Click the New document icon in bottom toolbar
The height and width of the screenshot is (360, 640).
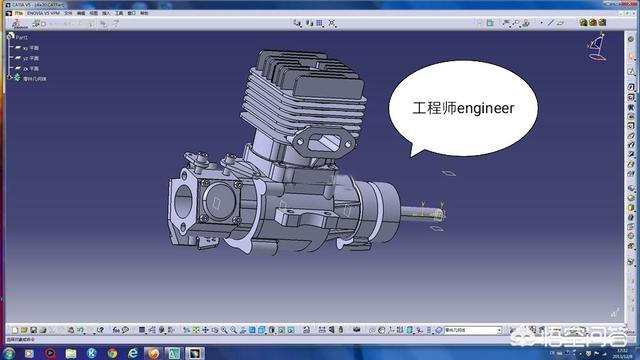tap(15, 330)
